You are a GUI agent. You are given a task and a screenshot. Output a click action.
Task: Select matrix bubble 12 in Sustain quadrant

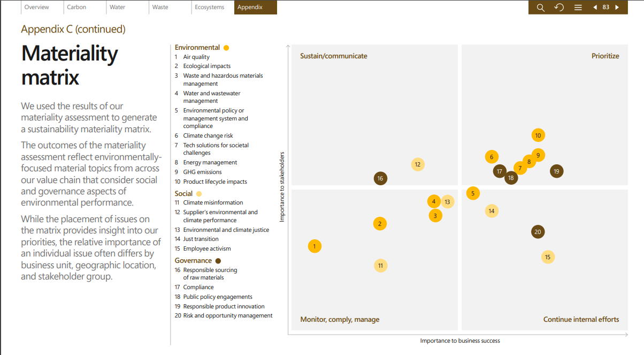(418, 164)
